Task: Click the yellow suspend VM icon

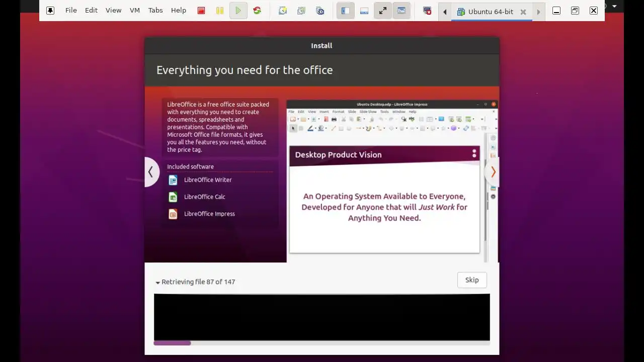Action: click(x=220, y=11)
